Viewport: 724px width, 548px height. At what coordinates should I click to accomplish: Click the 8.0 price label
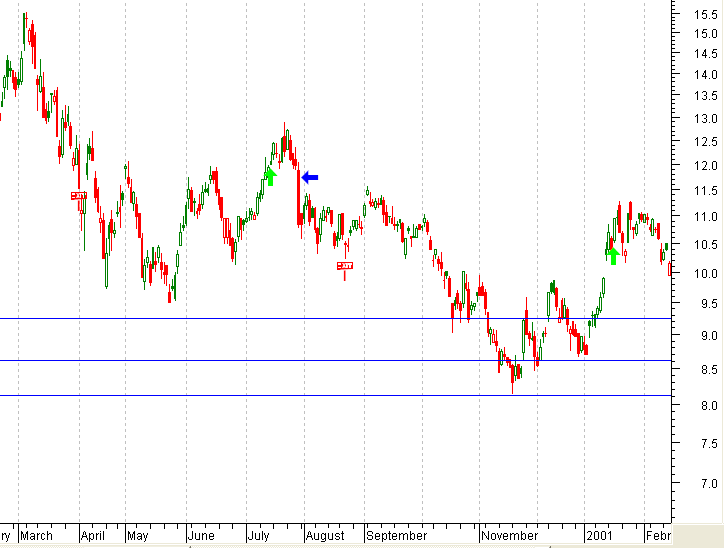709,406
